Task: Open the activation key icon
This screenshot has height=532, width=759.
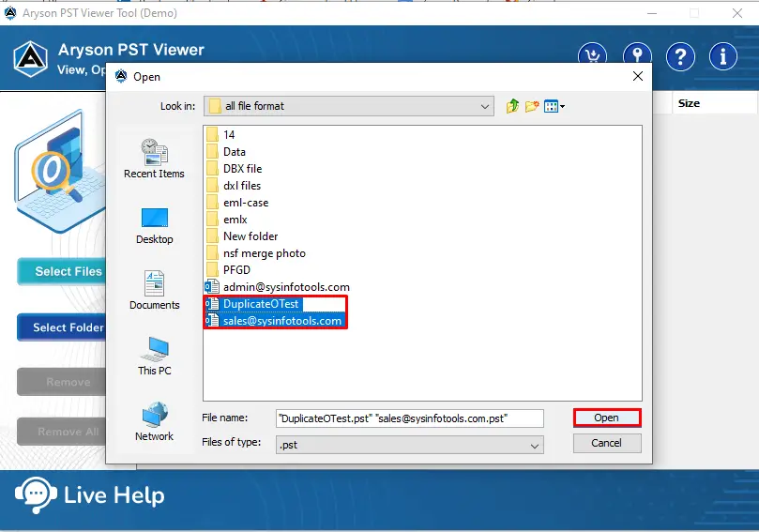Action: pos(637,53)
